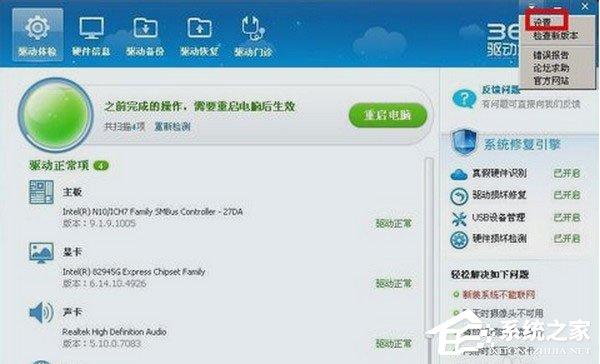600x364 pixels.
Task: Open the 驱动备份 folder tab
Action: coord(145,36)
